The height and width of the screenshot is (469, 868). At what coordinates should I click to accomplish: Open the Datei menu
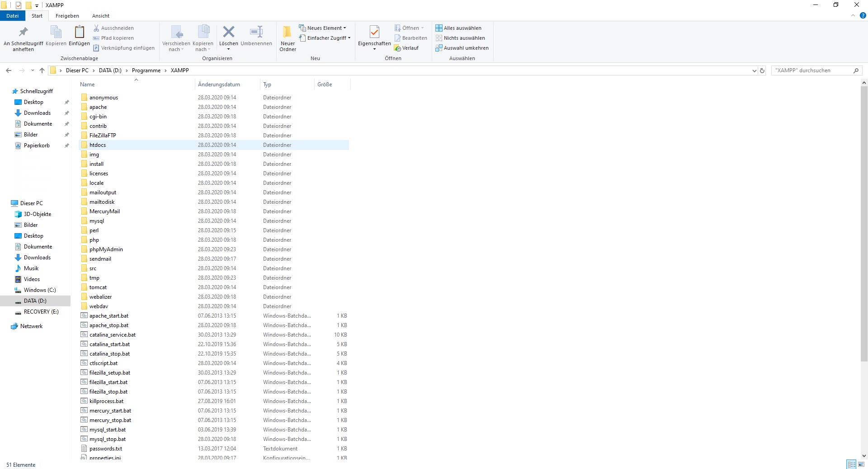[13, 16]
